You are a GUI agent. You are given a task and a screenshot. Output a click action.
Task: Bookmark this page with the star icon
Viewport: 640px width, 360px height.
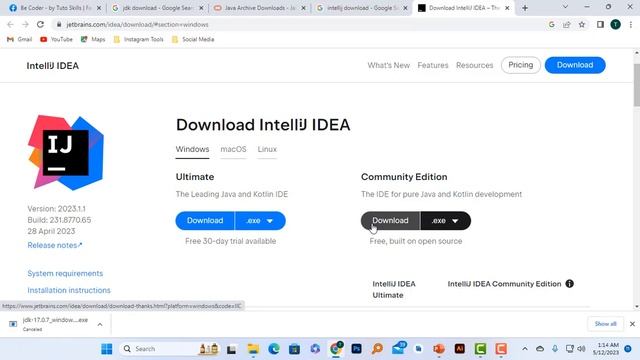pos(582,24)
